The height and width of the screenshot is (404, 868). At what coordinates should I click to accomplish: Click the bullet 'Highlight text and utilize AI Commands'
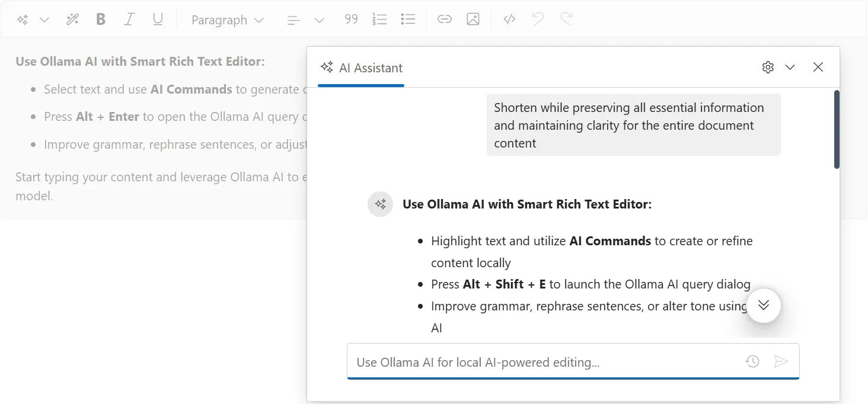(592, 252)
